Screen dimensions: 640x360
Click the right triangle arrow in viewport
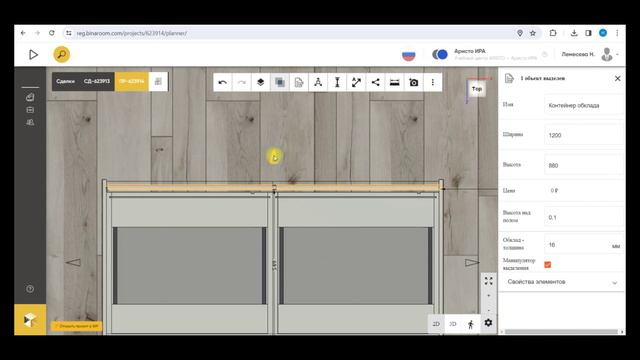point(472,262)
